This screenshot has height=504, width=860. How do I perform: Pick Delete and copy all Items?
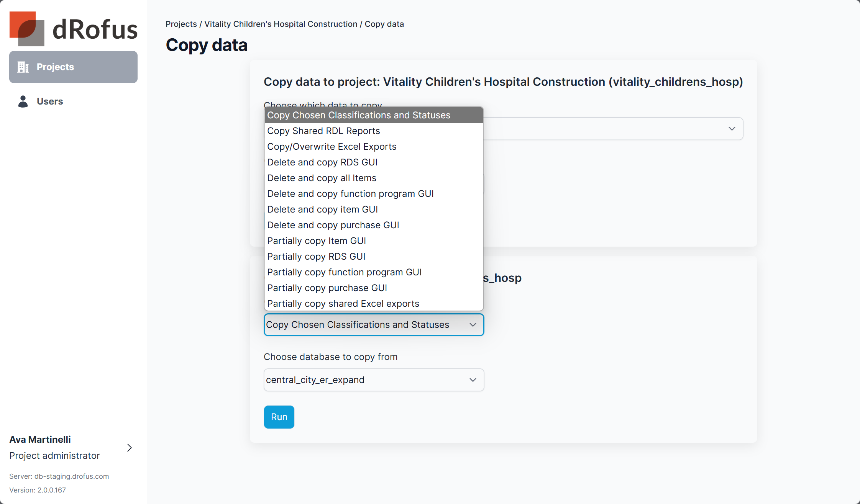point(322,178)
